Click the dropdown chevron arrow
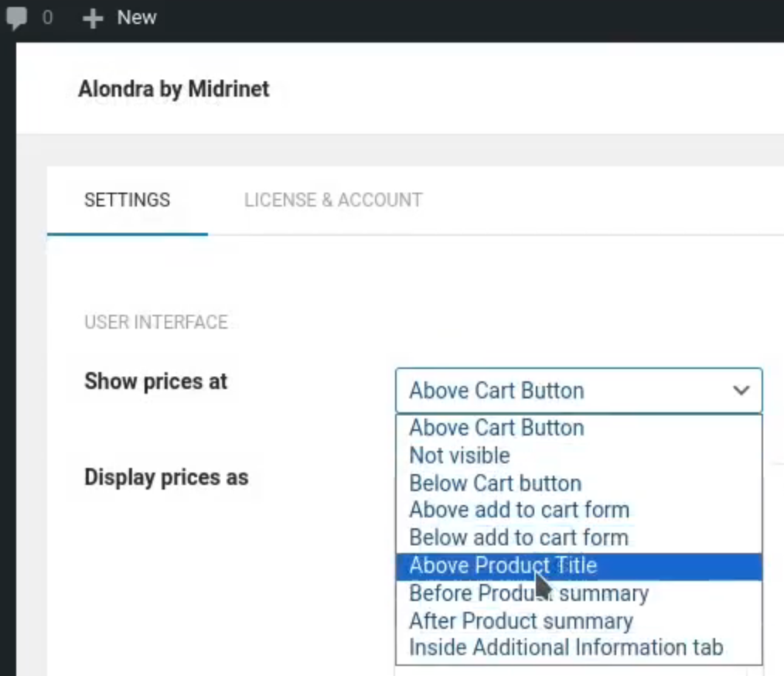Screen dimensions: 784x676 coord(741,390)
